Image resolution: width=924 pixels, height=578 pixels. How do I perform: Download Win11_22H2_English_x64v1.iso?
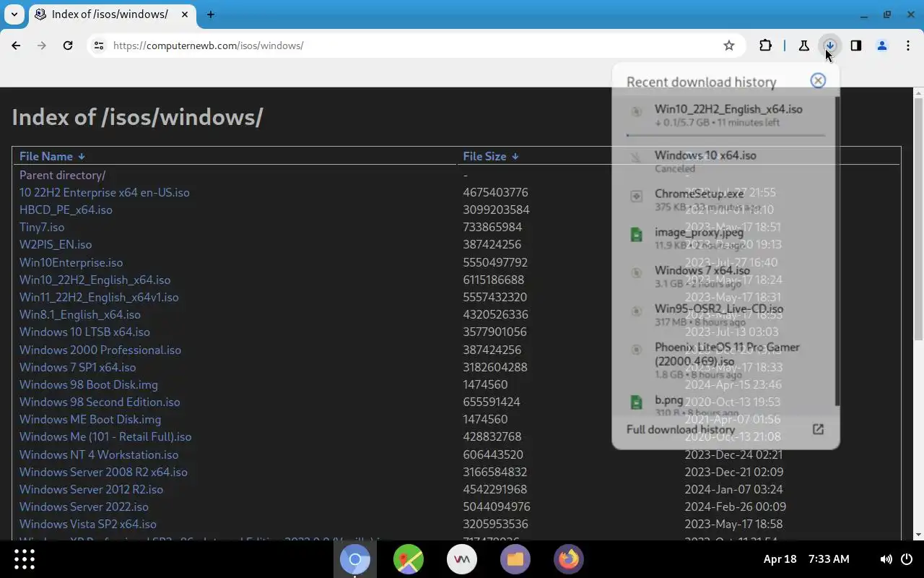[99, 297]
